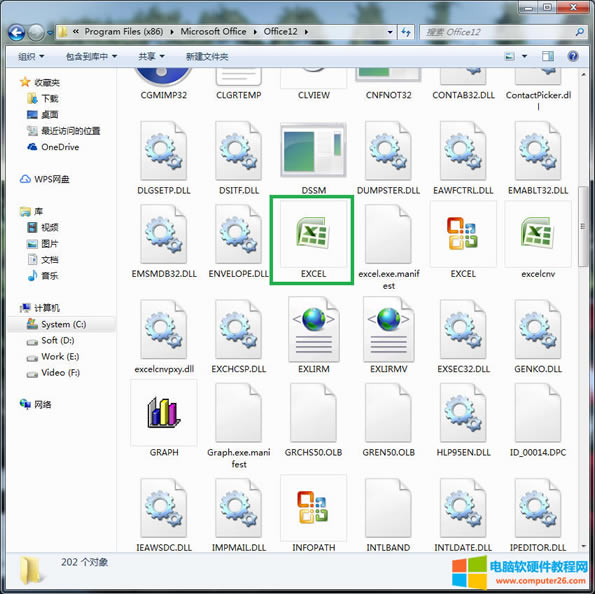The width and height of the screenshot is (595, 594).
Task: Select the GREN50.OLB file
Action: coord(389,419)
